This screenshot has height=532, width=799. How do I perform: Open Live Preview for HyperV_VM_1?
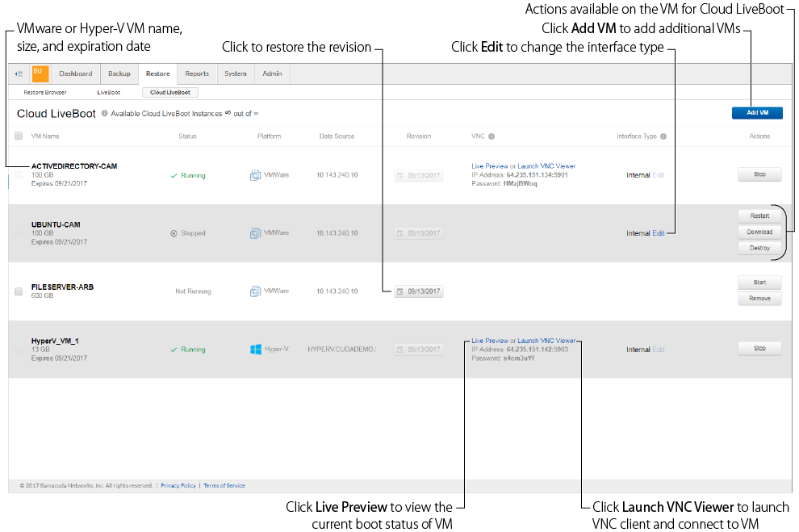(490, 341)
